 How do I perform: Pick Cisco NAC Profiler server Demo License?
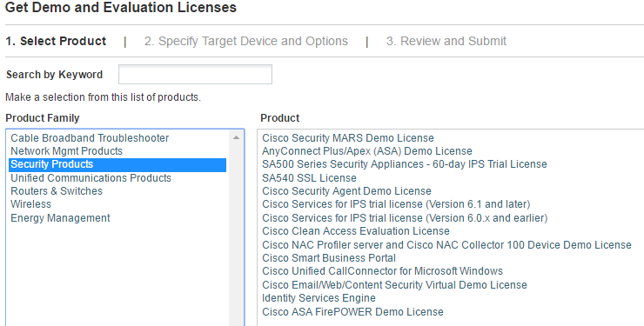[x=446, y=245]
